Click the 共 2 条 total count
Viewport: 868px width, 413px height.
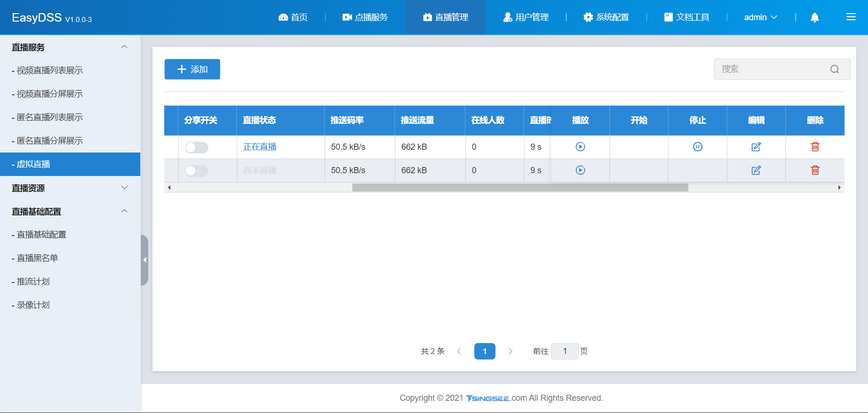pyautogui.click(x=433, y=351)
